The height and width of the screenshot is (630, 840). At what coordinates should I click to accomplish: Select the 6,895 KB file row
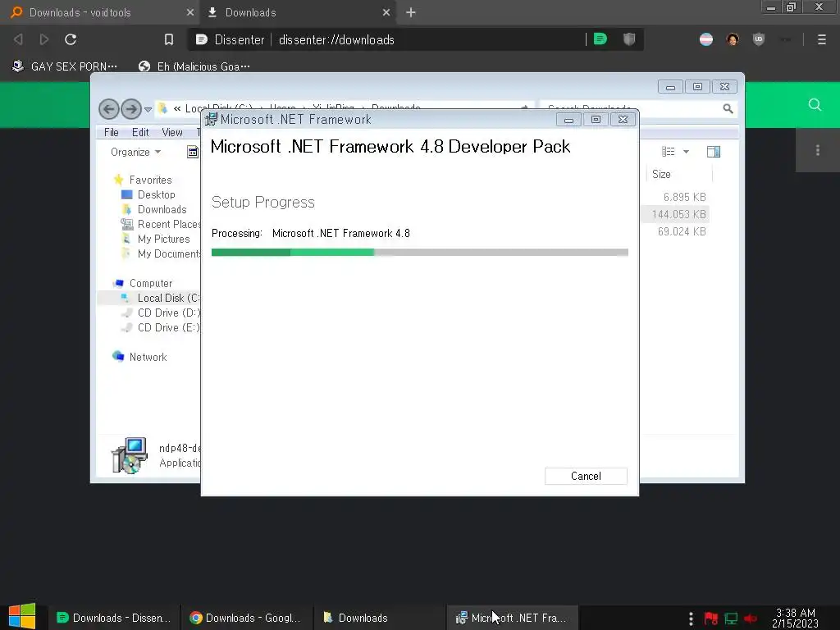[676, 197]
